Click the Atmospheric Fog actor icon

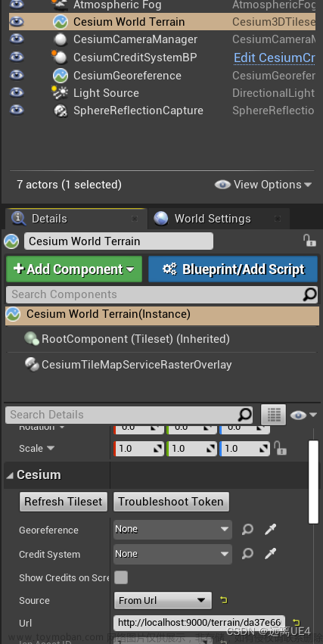(x=61, y=5)
